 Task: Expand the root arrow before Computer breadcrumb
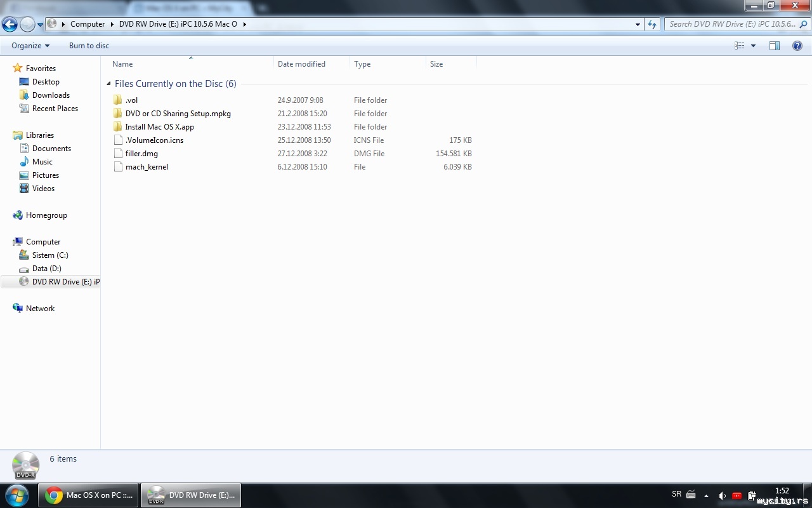(63, 24)
